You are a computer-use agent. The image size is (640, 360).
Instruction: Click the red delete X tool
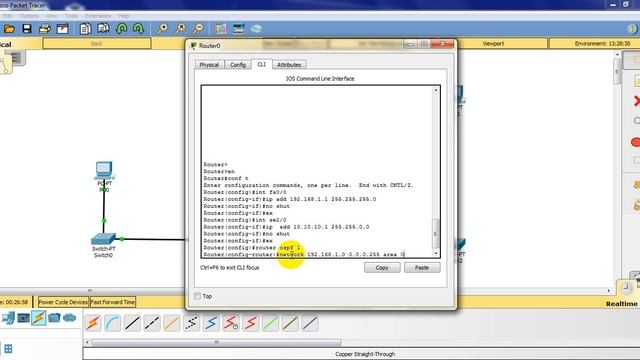click(636, 101)
